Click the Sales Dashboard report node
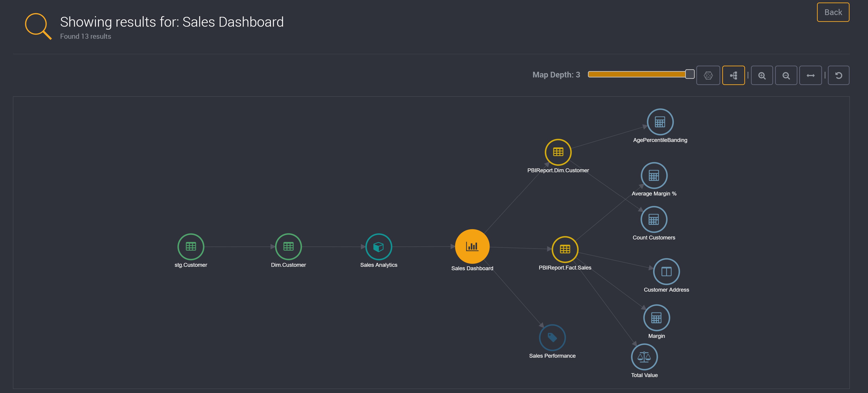868x393 pixels. [472, 246]
